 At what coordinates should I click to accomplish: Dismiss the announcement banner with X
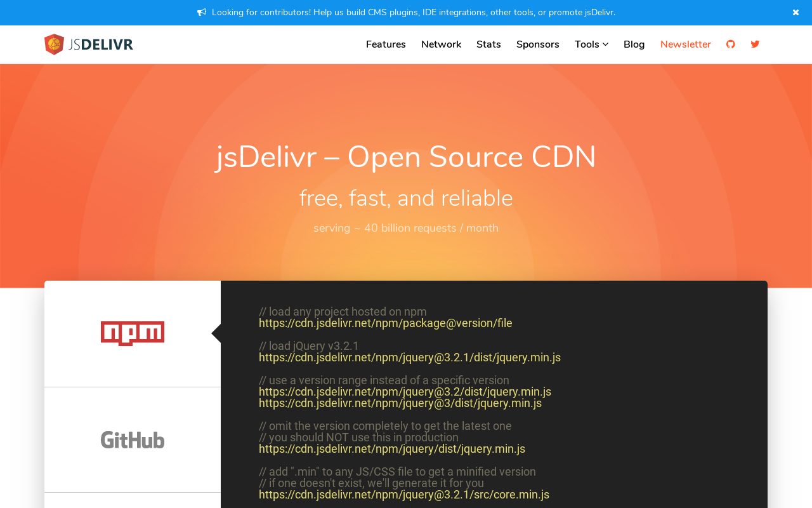(x=796, y=13)
